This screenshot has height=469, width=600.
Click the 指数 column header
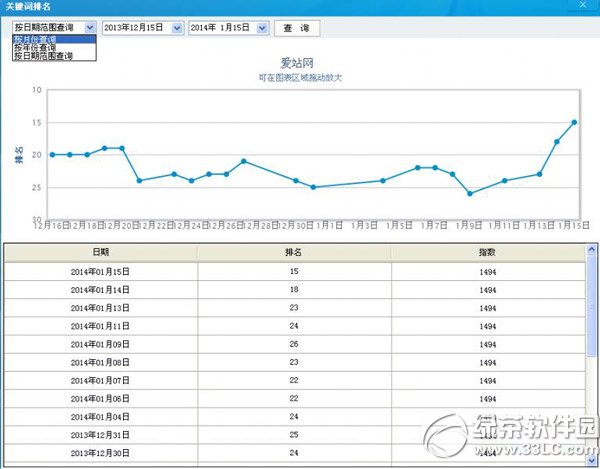(x=487, y=253)
